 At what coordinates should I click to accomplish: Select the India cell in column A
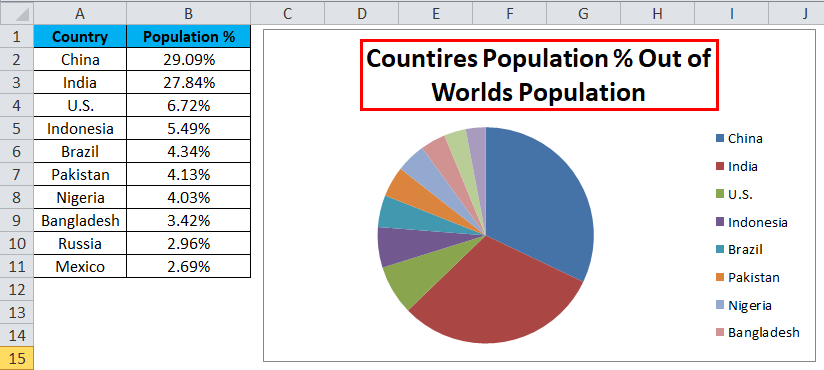point(80,83)
